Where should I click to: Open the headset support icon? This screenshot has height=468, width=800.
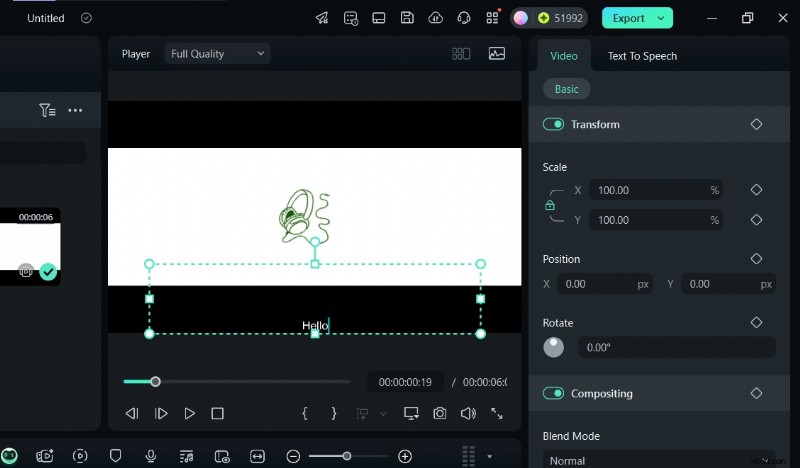(463, 18)
